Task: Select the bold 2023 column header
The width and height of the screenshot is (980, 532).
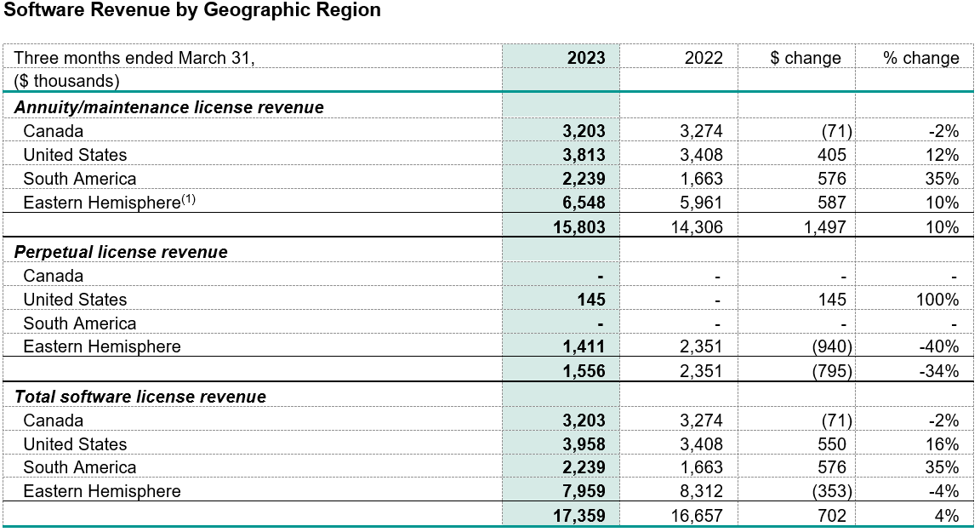Action: click(x=586, y=58)
